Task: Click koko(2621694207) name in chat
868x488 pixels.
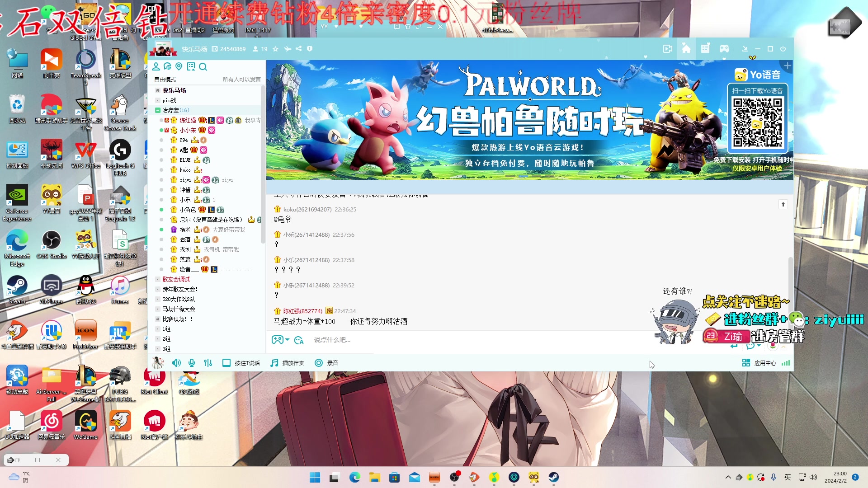Action: (307, 209)
